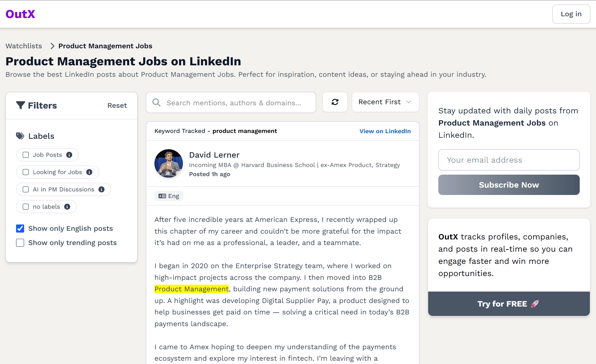Click the Labels tag icon
This screenshot has height=364, width=596.
[x=20, y=136]
